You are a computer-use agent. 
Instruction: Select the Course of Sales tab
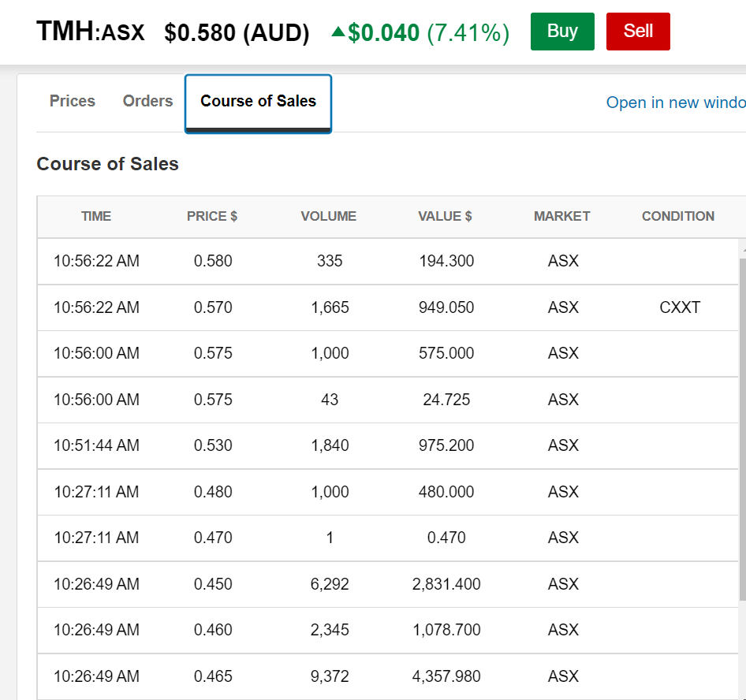(x=258, y=102)
